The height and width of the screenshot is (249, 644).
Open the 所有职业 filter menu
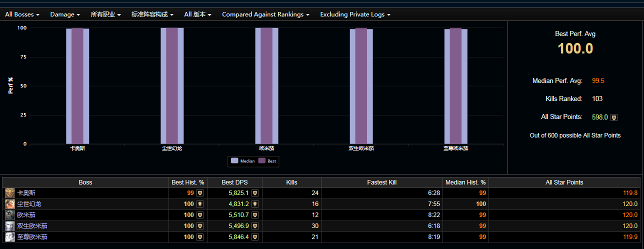pos(106,14)
